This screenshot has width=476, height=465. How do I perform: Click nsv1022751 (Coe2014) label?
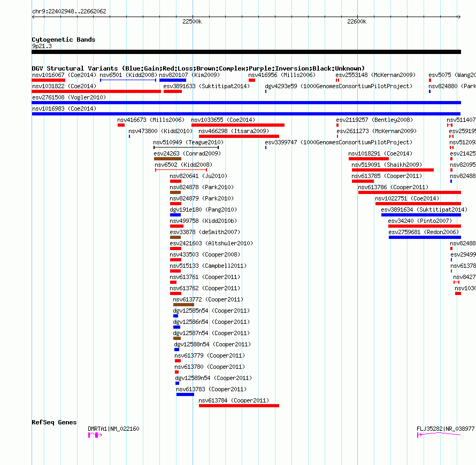coord(407,198)
